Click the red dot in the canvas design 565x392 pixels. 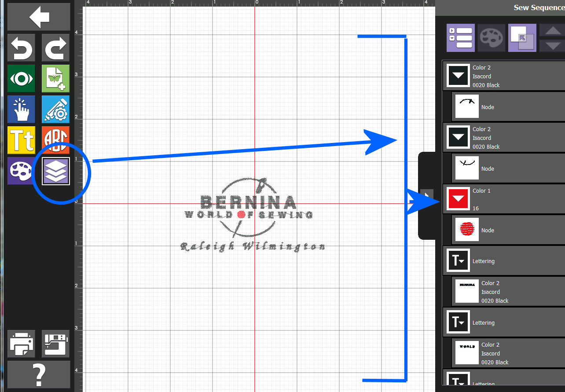pos(241,215)
